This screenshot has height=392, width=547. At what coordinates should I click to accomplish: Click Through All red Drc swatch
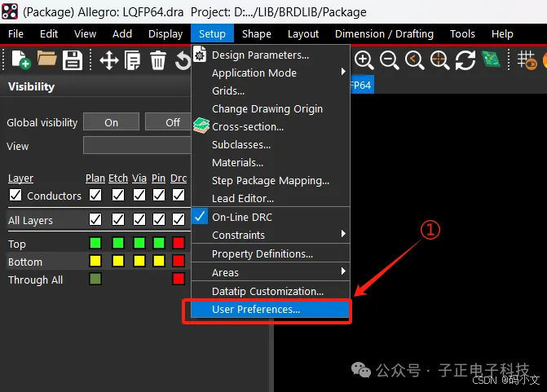click(179, 279)
